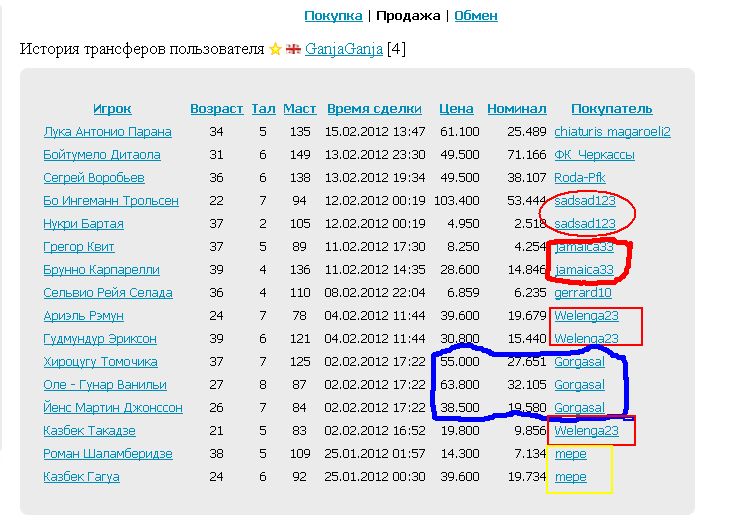The height and width of the screenshot is (522, 740).
Task: Click the gold star icon beside GanjaGanja
Action: [275, 49]
